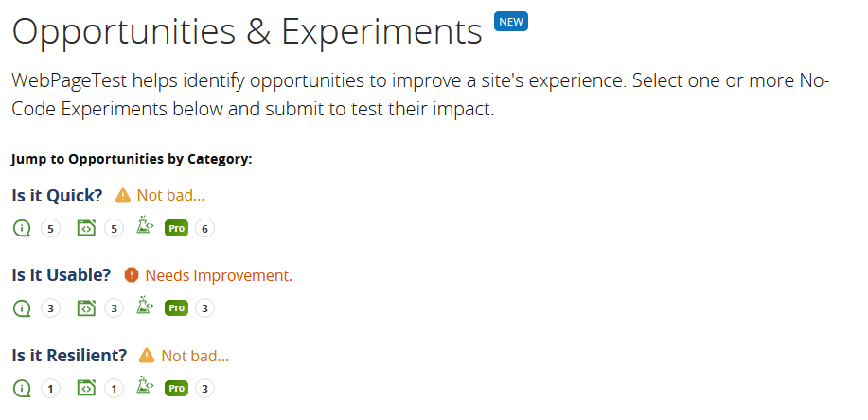Click the code window icon under Is it Quick

tap(86, 228)
